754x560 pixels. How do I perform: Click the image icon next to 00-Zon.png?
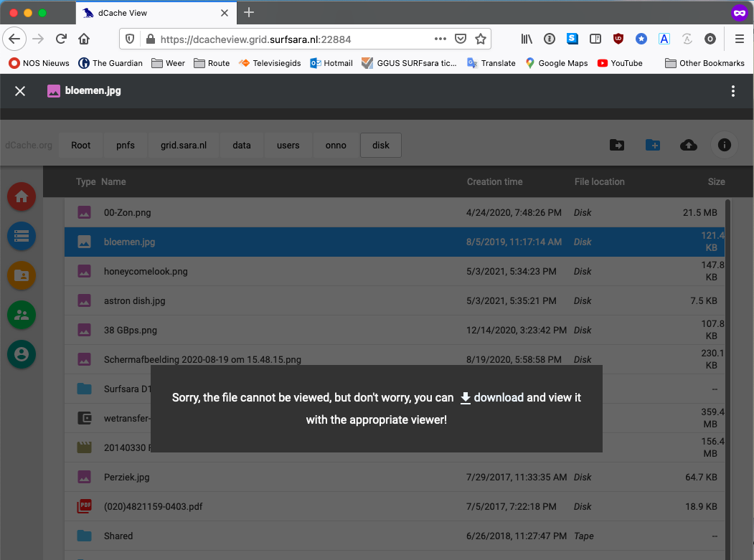tap(84, 212)
